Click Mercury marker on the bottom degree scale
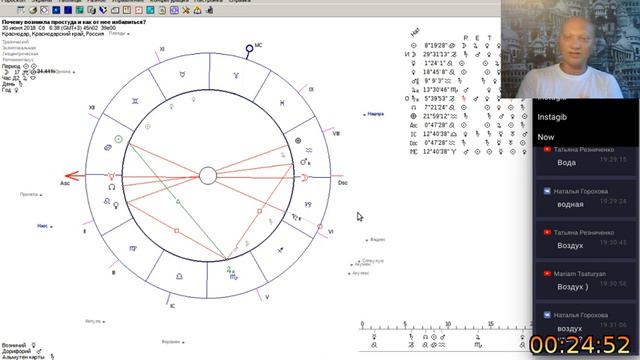 tap(374, 337)
